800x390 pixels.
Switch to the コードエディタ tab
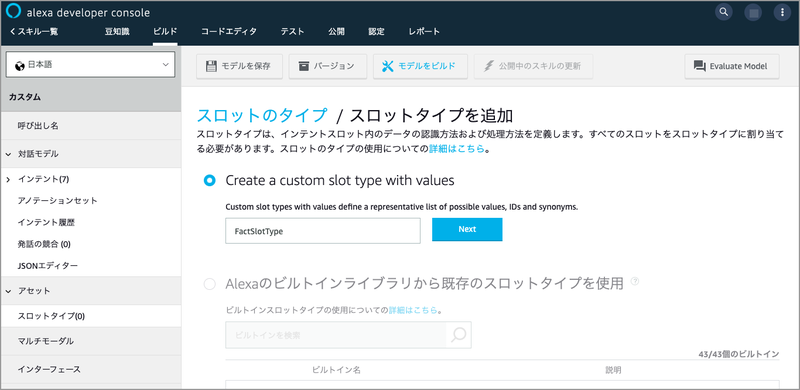(229, 32)
